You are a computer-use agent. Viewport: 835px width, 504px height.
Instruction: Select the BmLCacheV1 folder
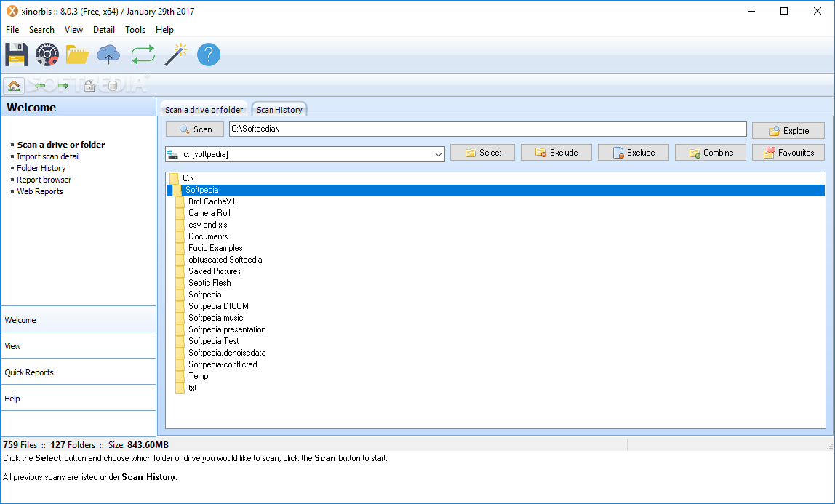212,201
